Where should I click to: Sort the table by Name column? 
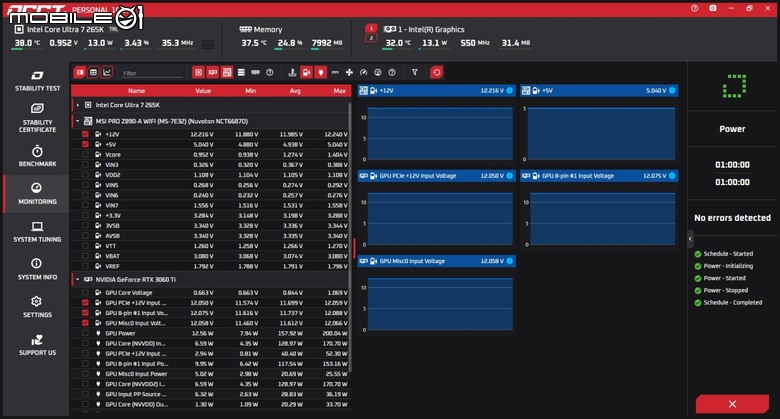pos(136,91)
